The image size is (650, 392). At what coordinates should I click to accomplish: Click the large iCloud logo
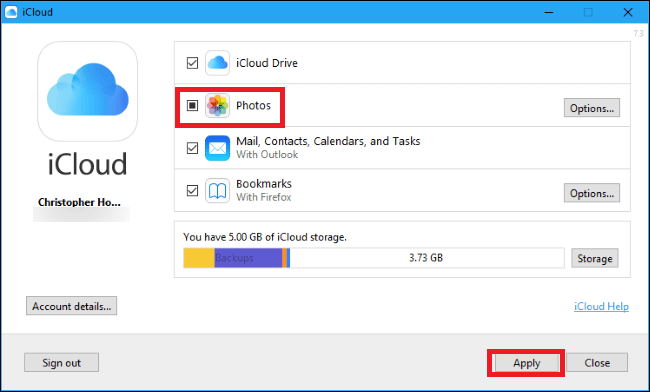(87, 91)
